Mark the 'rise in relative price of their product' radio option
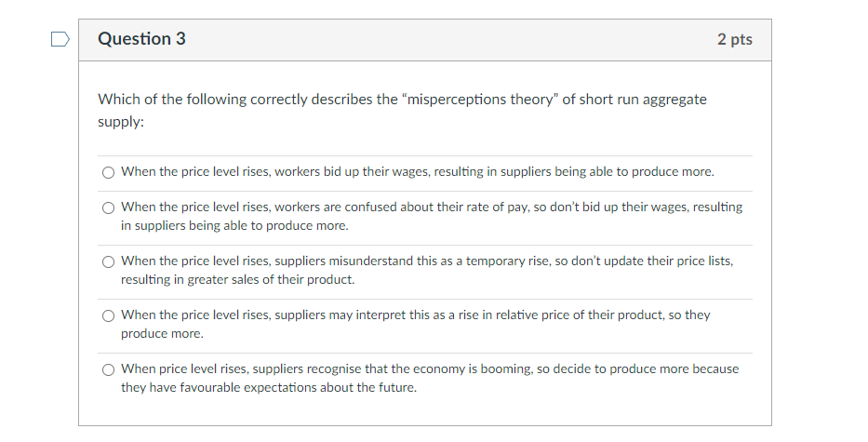Viewport: 868px width, 442px height. click(x=109, y=315)
